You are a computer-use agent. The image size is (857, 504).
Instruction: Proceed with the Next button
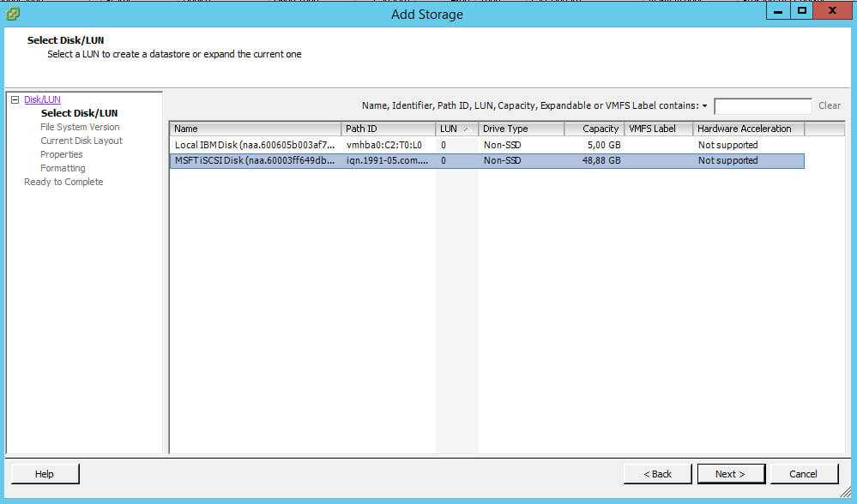(729, 474)
